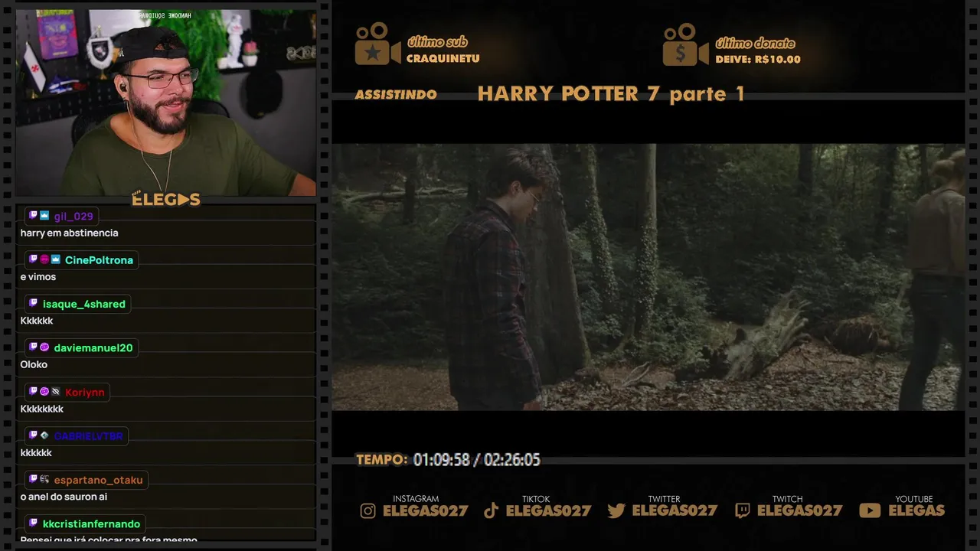Screen dimensions: 980x551
Task: Click the Twitter ELEGAS027 handle
Action: point(675,511)
